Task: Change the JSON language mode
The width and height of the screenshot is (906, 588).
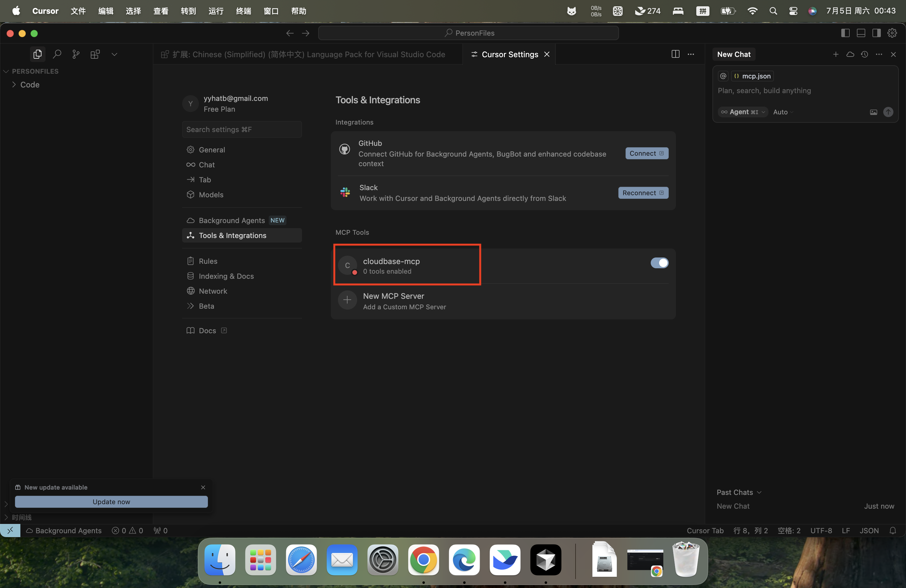Action: (x=869, y=531)
